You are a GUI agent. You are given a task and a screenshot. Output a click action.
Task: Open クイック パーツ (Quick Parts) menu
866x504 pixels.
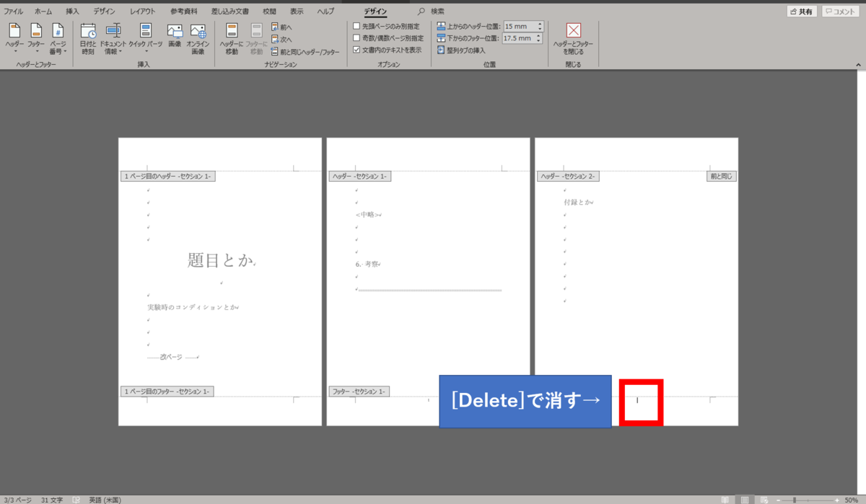tap(146, 39)
